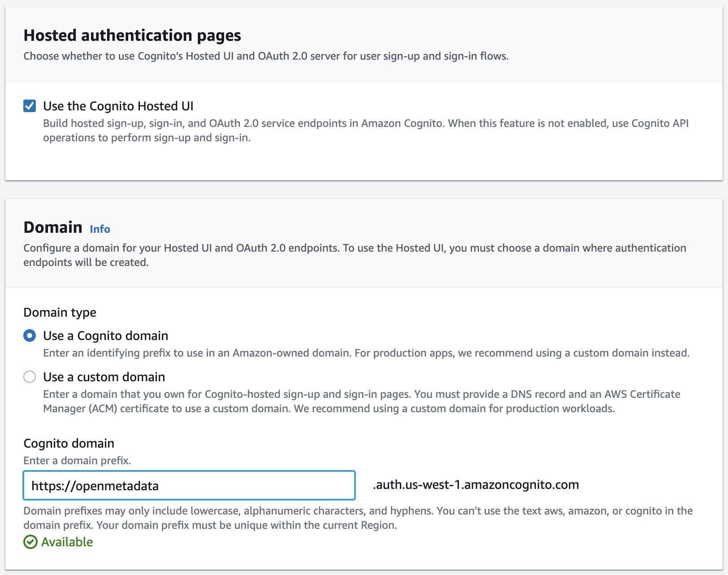Open the Info link beside Domain
Image resolution: width=728 pixels, height=575 pixels.
tap(100, 229)
